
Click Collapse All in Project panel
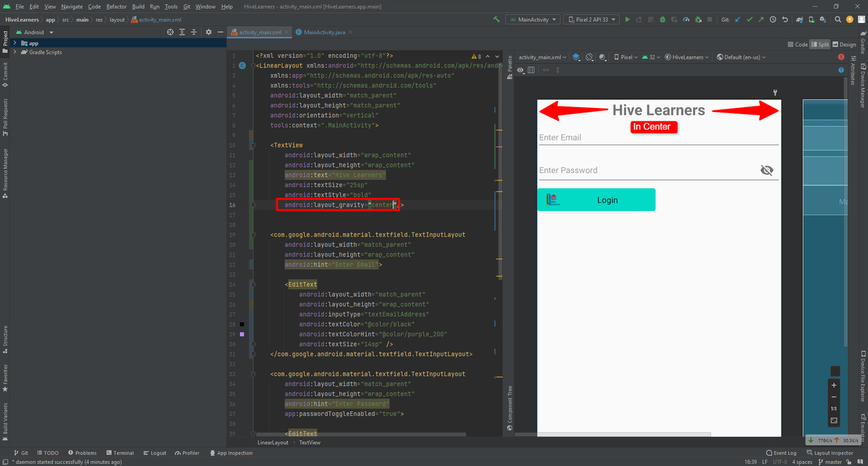[x=193, y=32]
